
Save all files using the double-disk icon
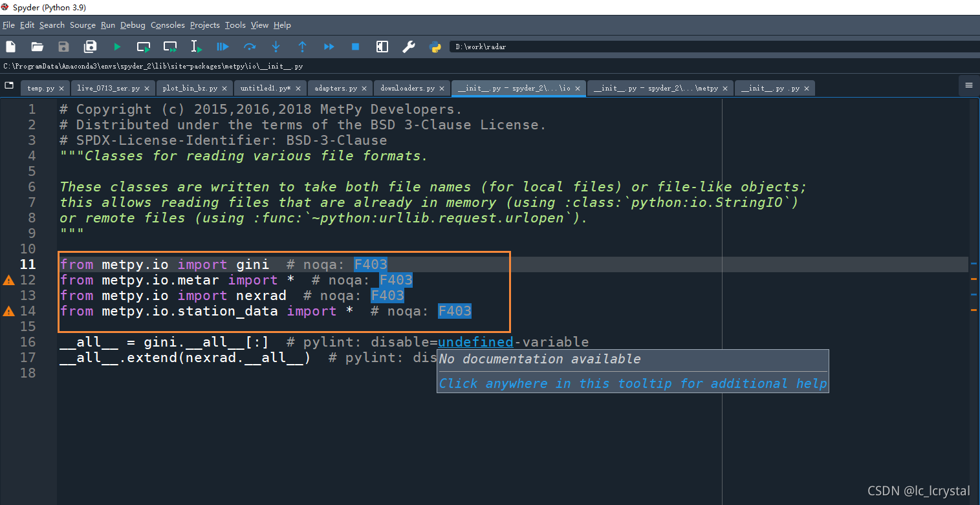pos(90,47)
